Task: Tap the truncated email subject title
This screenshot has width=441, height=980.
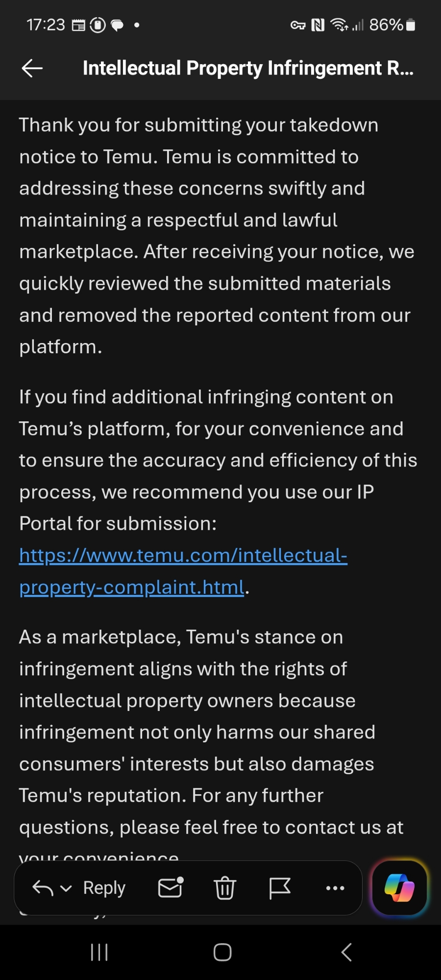Action: click(248, 68)
